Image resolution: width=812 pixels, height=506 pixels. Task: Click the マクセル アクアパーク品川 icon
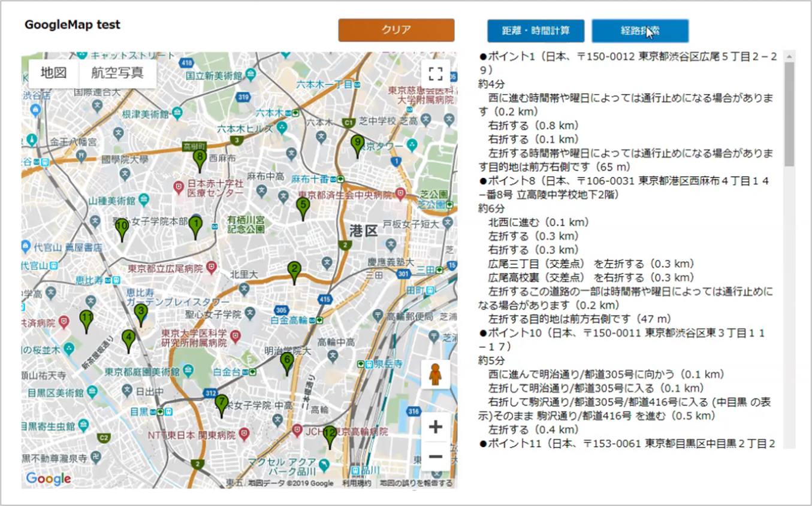coord(324,465)
